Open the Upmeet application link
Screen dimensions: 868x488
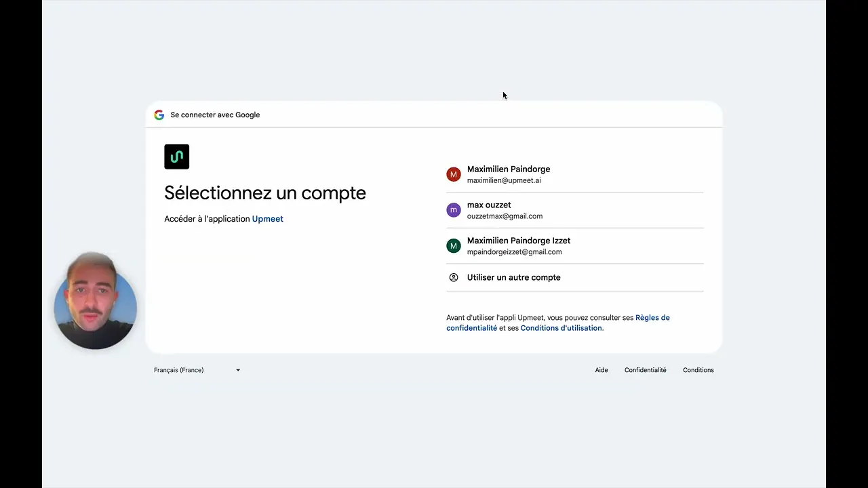[268, 219]
